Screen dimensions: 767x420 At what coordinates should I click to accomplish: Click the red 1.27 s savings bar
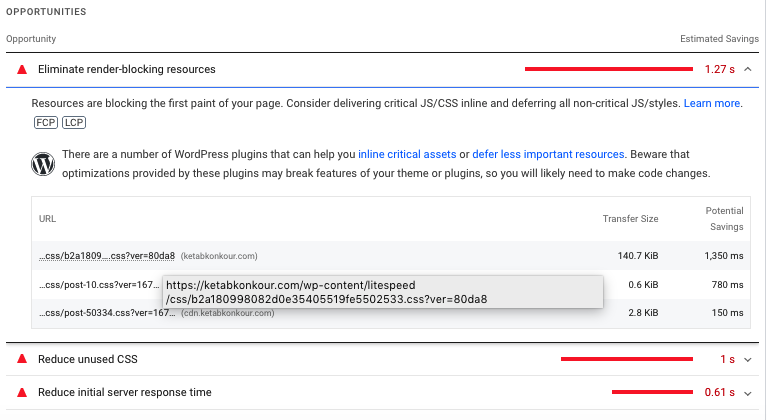609,69
